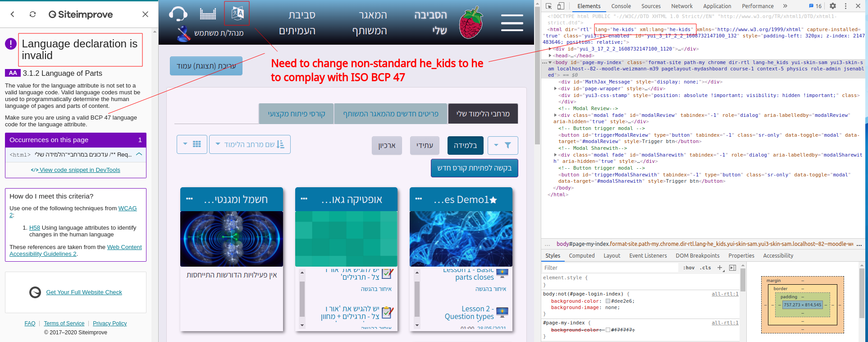This screenshot has height=342, width=868.
Task: Open the sort by course name dropdown
Action: (x=250, y=144)
